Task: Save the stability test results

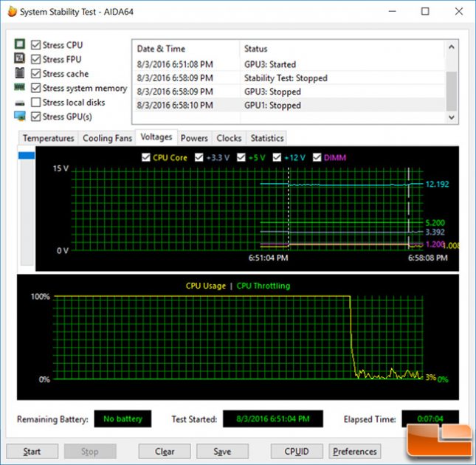Action: [x=222, y=451]
